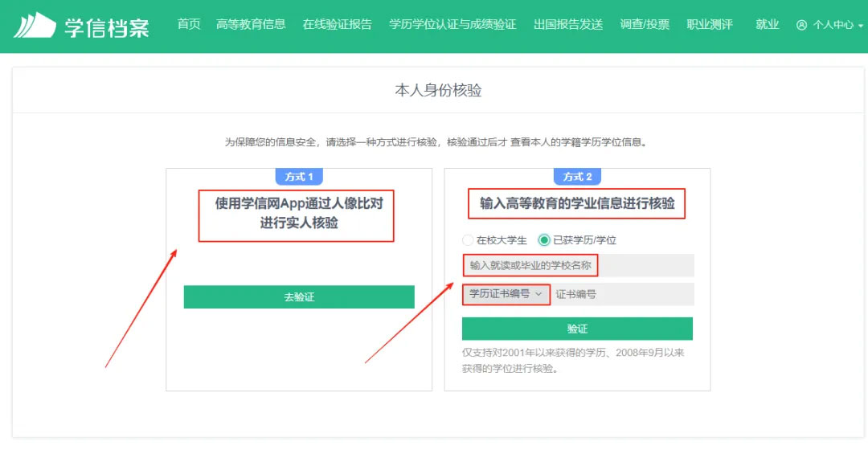The width and height of the screenshot is (868, 470).
Task: Click into the 证书编号 input field
Action: pos(622,294)
